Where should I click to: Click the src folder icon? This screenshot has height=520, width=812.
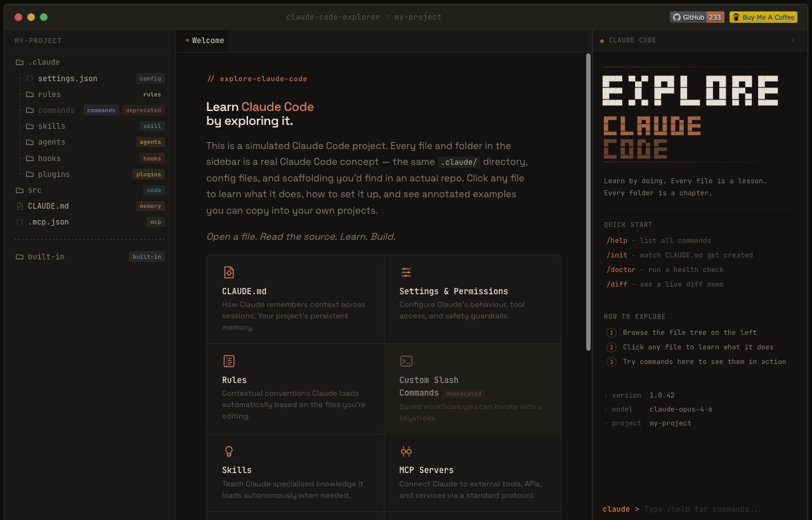point(20,190)
